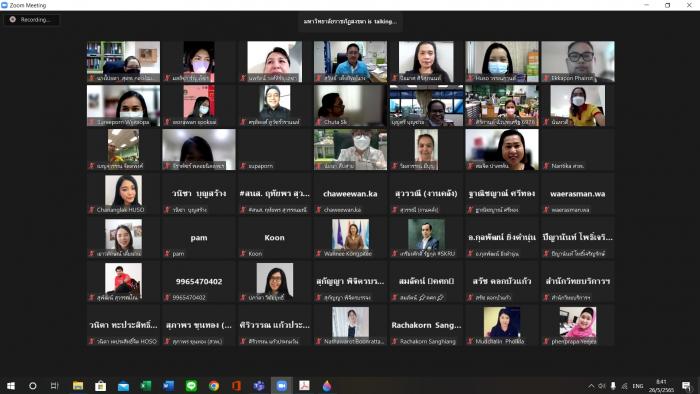This screenshot has height=394, width=700.
Task: Open Microsoft Teams in the taskbar
Action: tap(258, 386)
